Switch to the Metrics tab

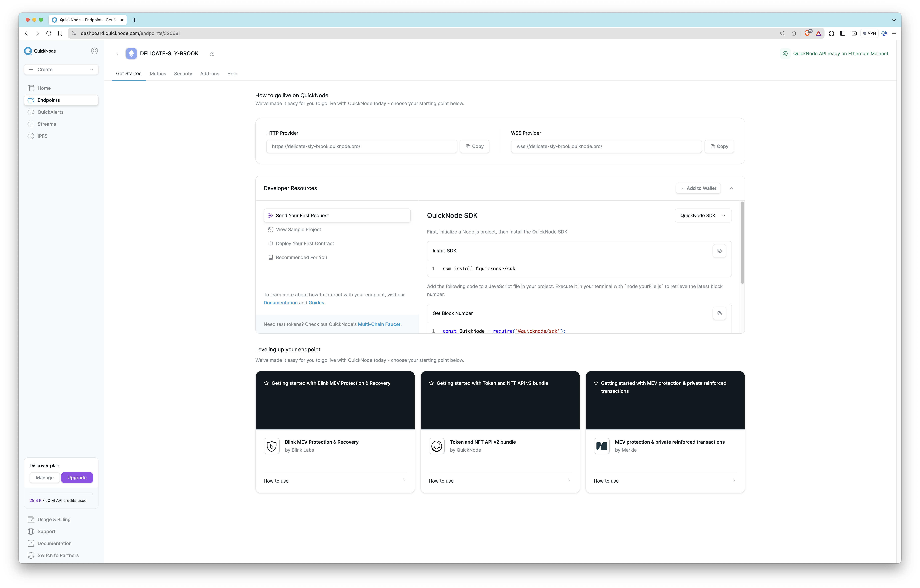158,74
